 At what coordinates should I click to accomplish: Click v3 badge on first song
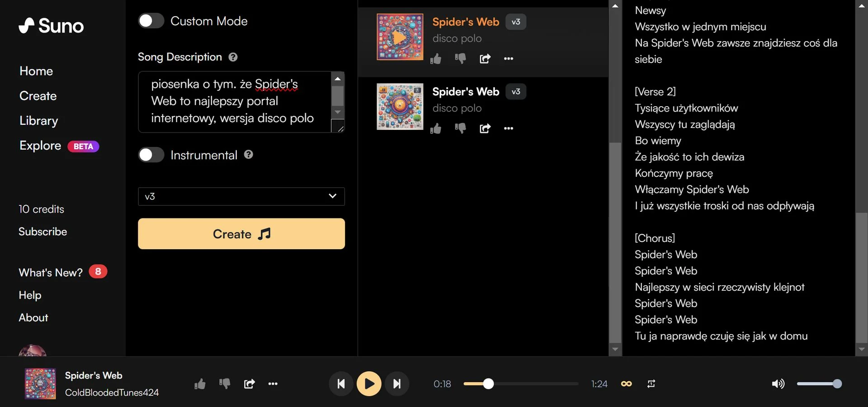[516, 22]
